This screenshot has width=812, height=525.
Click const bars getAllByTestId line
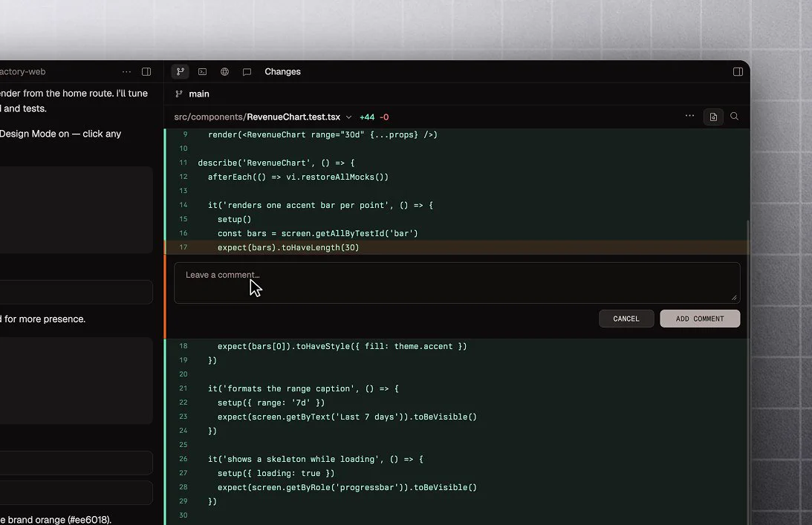click(x=317, y=233)
